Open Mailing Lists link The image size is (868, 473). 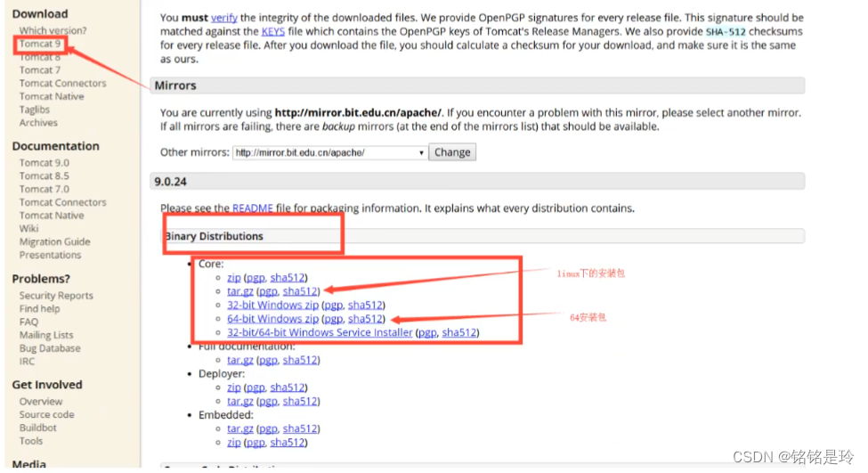click(46, 335)
